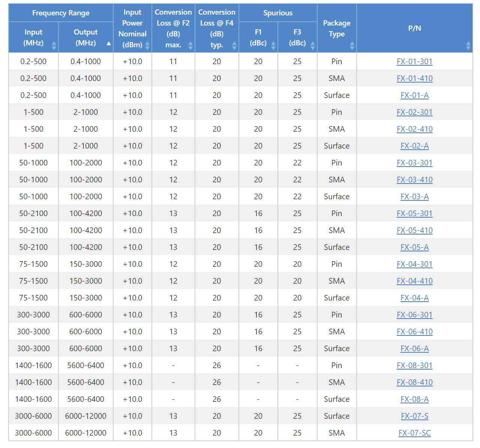Image resolution: width=480 pixels, height=448 pixels.
Task: Open the FX-08-410 part link
Action: click(x=414, y=382)
